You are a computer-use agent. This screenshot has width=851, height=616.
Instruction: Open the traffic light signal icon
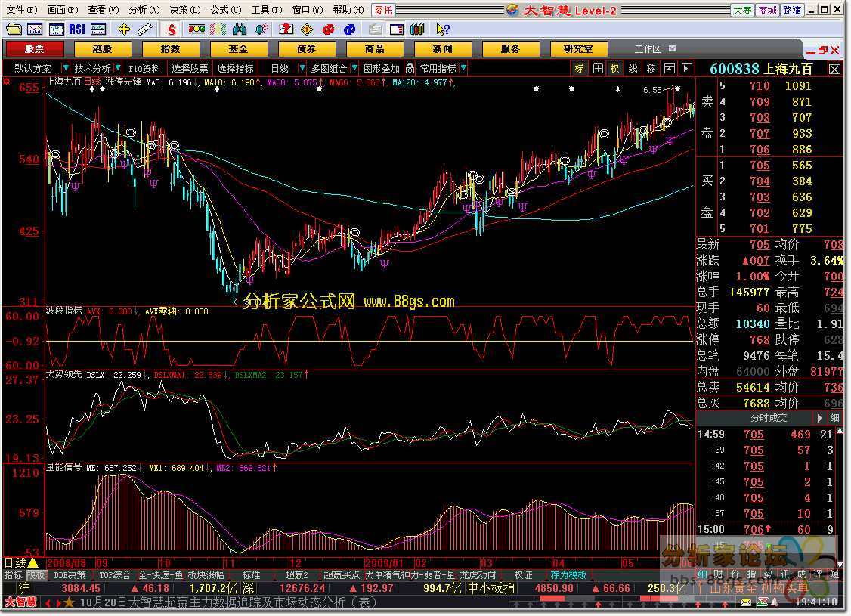click(x=197, y=29)
